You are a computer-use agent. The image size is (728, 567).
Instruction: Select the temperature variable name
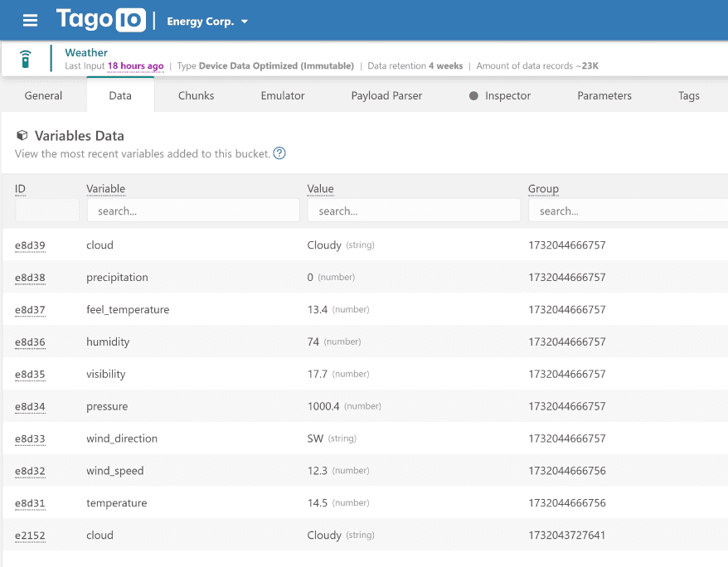117,503
